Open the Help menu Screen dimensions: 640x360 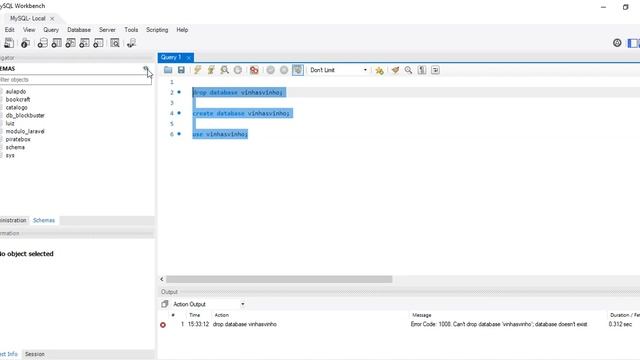(182, 30)
